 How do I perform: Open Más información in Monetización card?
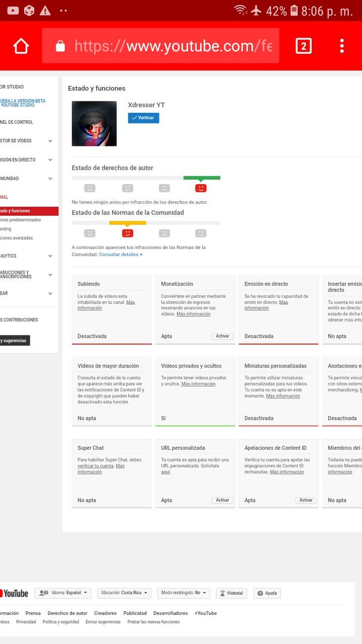[x=194, y=314]
